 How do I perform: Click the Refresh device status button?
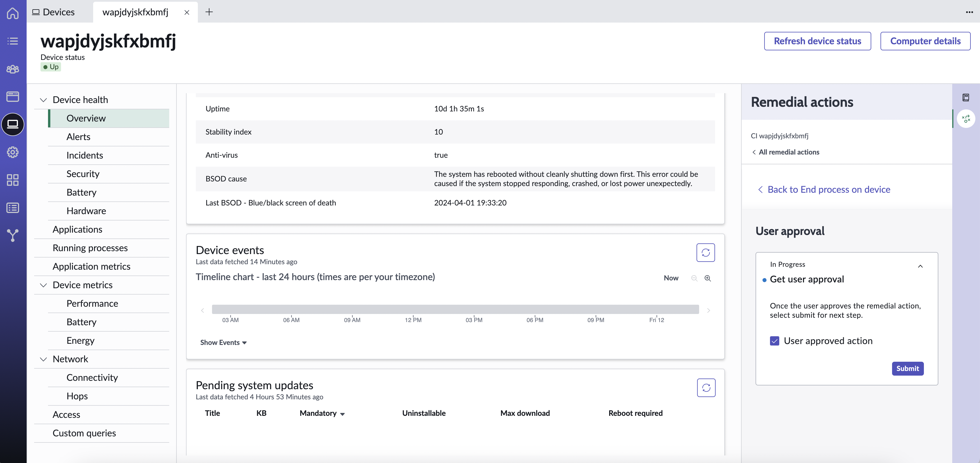pyautogui.click(x=817, y=41)
